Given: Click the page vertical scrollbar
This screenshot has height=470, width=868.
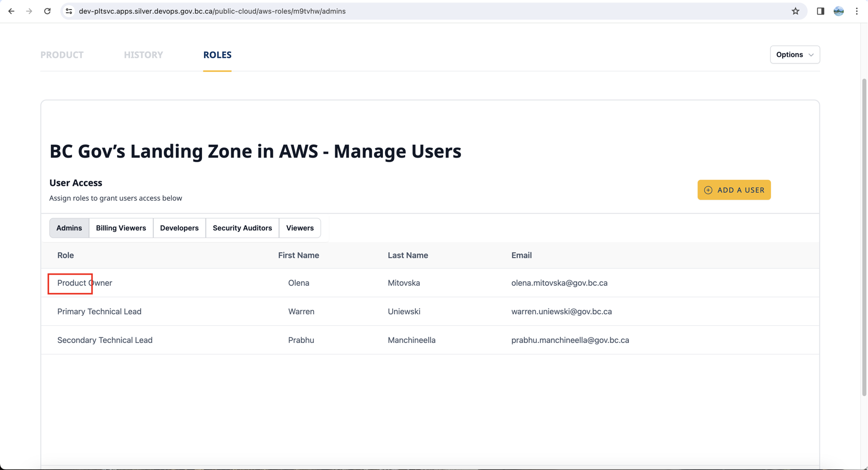Looking at the screenshot, I should point(864,237).
